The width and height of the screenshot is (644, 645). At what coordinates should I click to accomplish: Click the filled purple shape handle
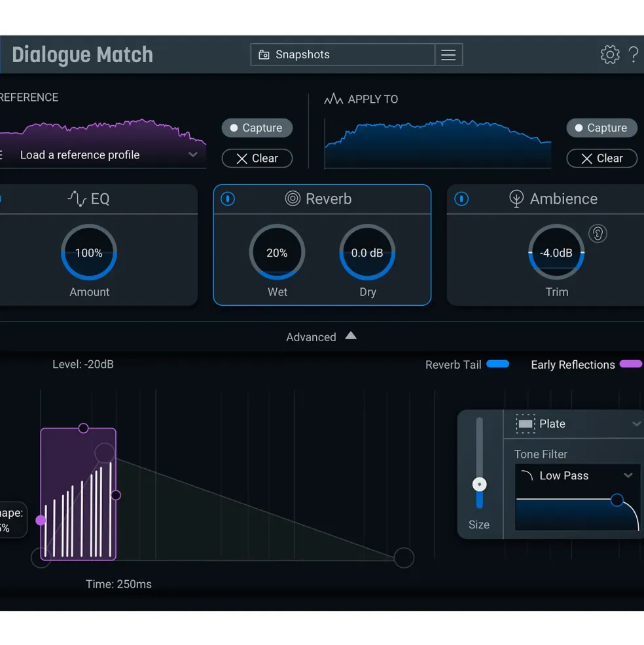(x=41, y=521)
